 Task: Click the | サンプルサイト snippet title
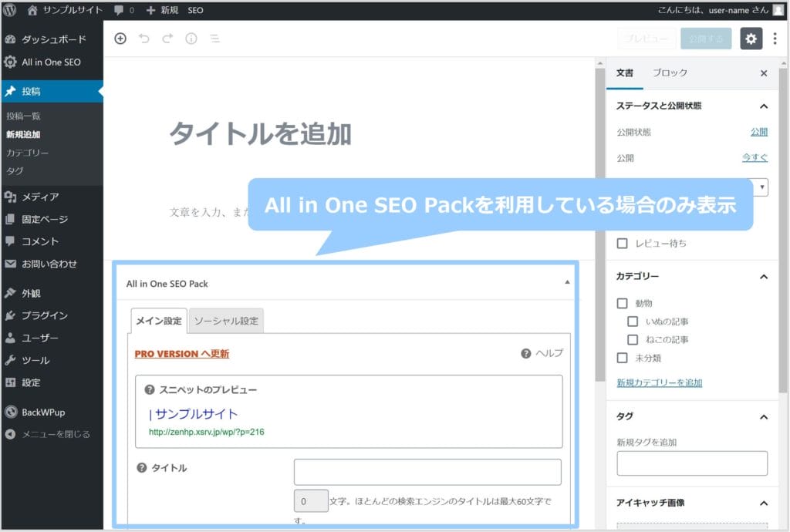point(193,414)
